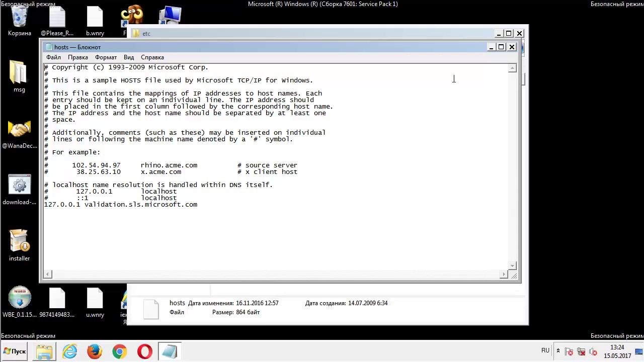Select the msg folder on desktop
Viewport: 644px width, 362px height.
point(19,76)
